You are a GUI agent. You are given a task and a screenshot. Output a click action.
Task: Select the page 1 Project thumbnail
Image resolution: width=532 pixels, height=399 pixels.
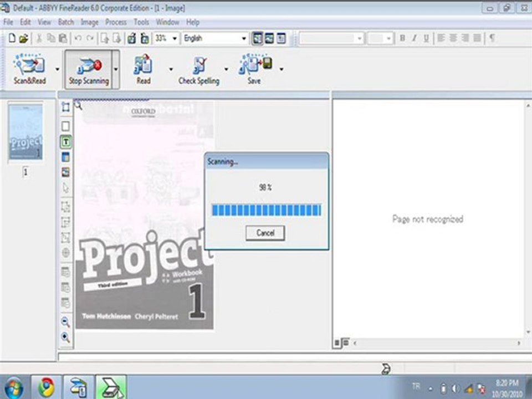[26, 132]
